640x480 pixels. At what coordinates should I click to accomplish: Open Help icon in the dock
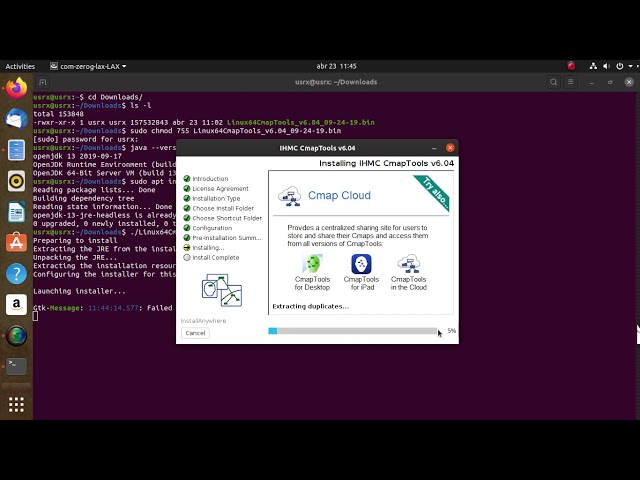point(16,273)
